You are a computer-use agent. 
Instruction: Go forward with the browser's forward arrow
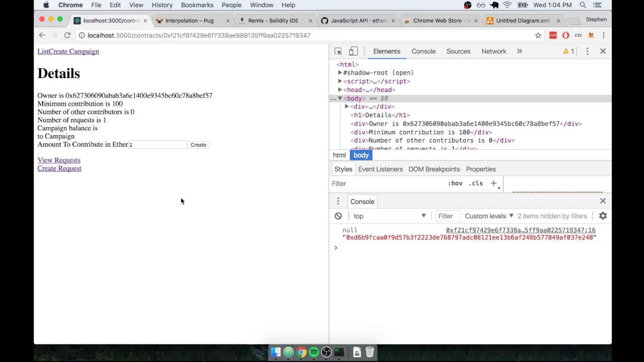click(54, 35)
